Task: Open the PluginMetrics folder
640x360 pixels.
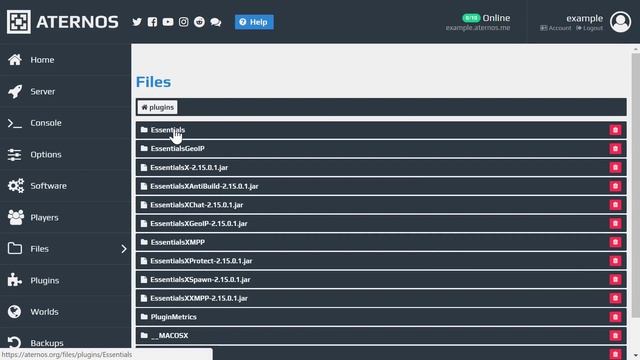Action: click(173, 317)
